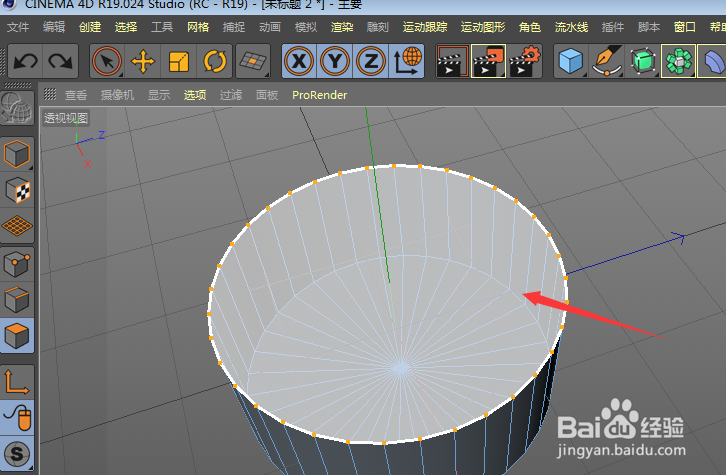Toggle Enable Axis mode icon
726x475 pixels.
pyautogui.click(x=17, y=382)
